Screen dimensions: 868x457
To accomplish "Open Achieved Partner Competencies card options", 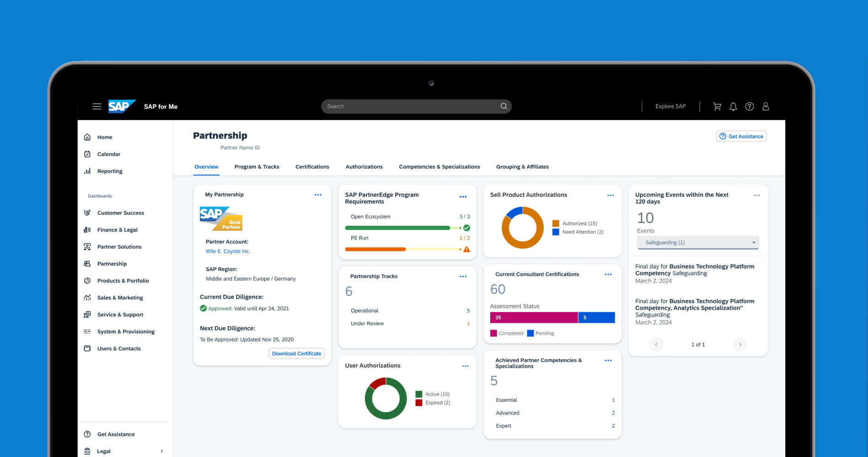I will click(x=608, y=361).
